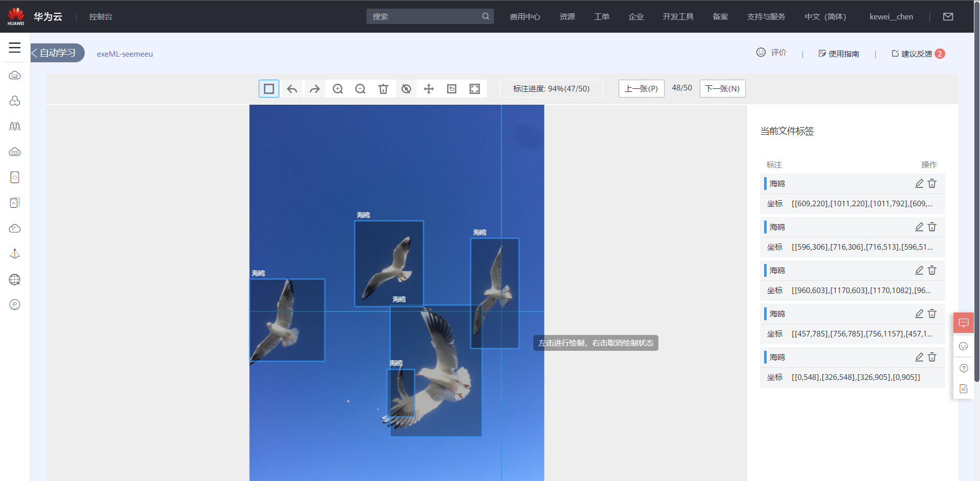Open 企业 menu
Screen dimensions: 980x481
pyautogui.click(x=636, y=16)
